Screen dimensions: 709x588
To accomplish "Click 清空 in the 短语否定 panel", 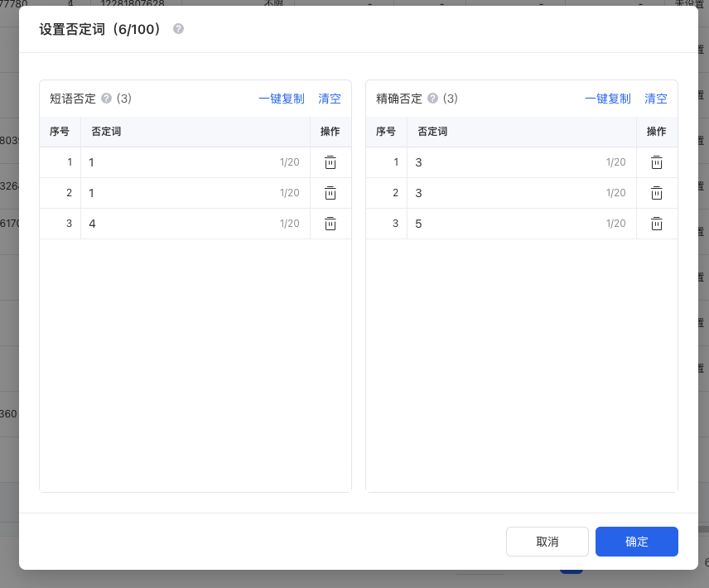I will [330, 99].
